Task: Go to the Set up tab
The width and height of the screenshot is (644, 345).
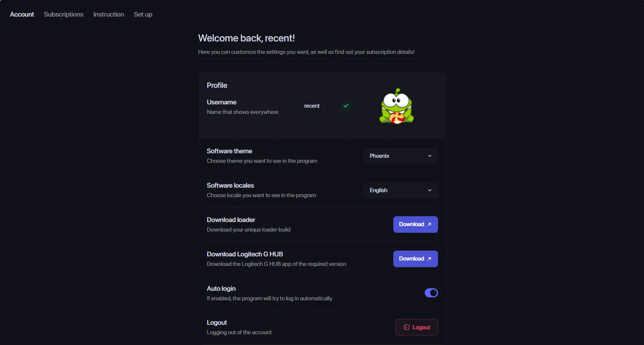Action: pos(143,14)
